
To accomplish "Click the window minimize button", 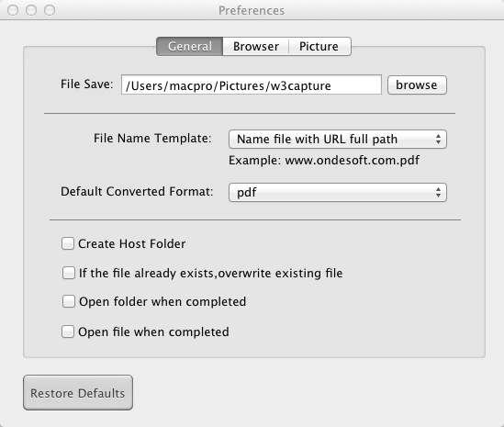I will (x=31, y=10).
